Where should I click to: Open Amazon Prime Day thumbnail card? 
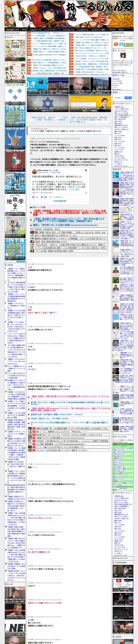coord(37,86)
